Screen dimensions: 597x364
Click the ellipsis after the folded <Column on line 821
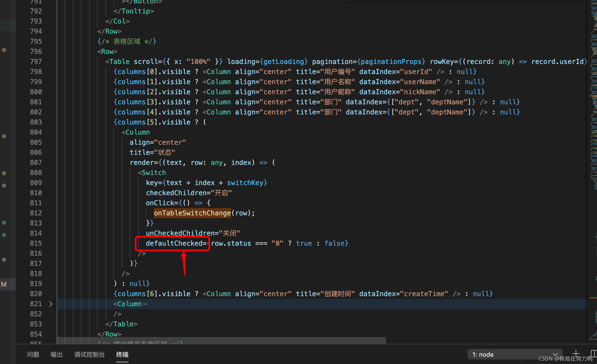click(x=145, y=304)
